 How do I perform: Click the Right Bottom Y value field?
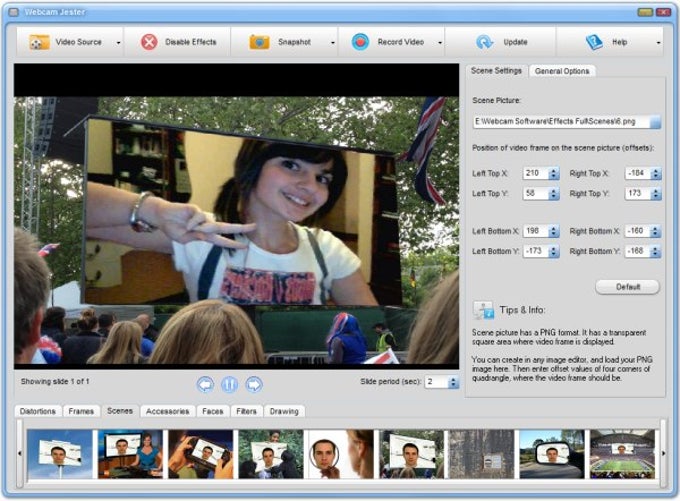pos(638,251)
